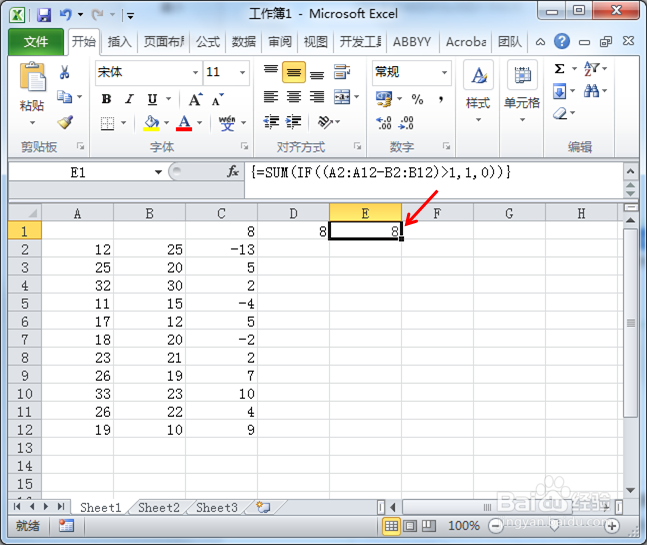647x545 pixels.
Task: Expand the 样式 styles dropdown
Action: [478, 120]
